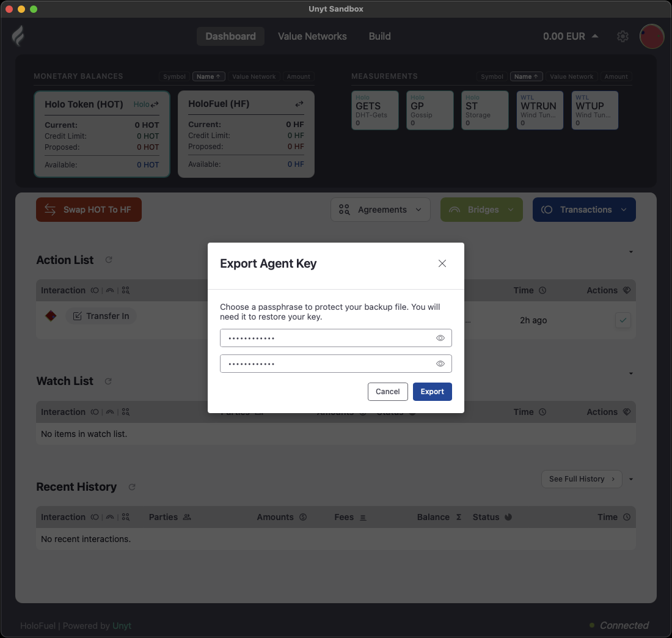Viewport: 672px width, 638px height.
Task: Open the WTRUN measurement tile
Action: click(540, 110)
